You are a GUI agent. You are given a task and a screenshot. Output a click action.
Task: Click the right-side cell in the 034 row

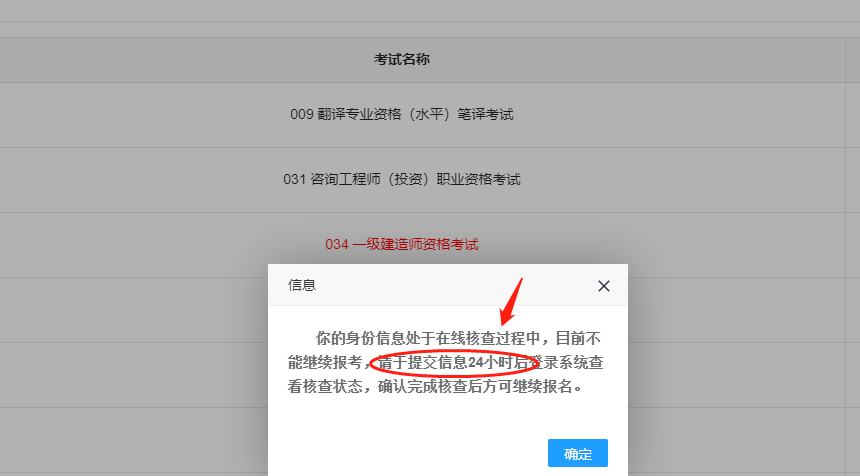pos(853,245)
